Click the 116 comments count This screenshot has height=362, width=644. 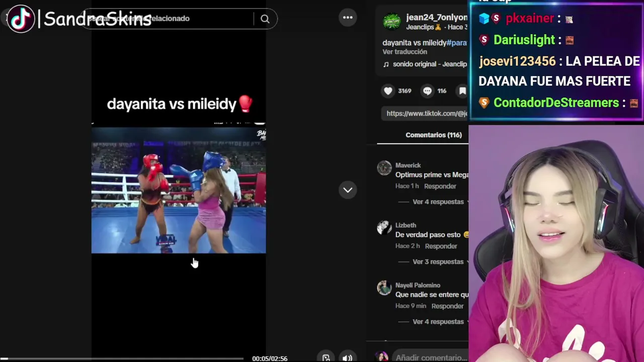(442, 91)
